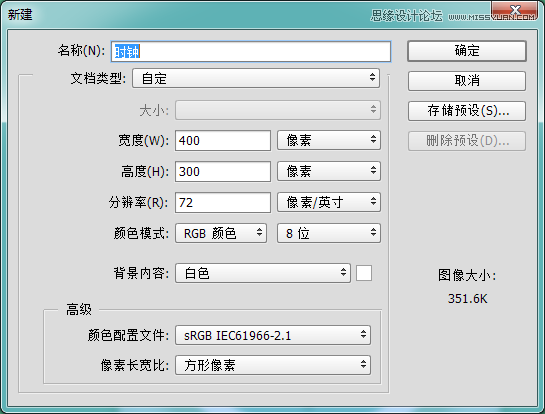Open the 背景内容 dropdown showing 白色
The height and width of the screenshot is (414, 545).
pyautogui.click(x=263, y=273)
